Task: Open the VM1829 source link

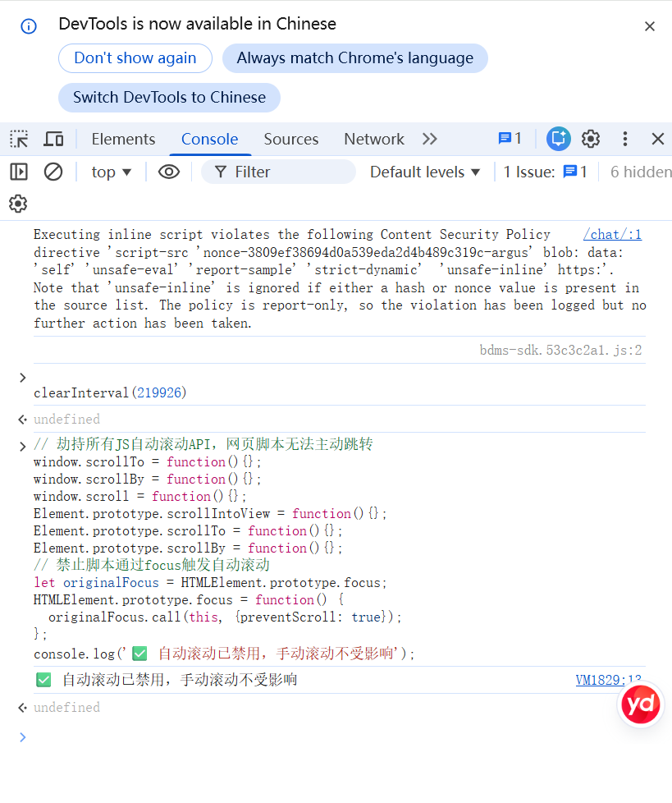Action: pos(608,680)
